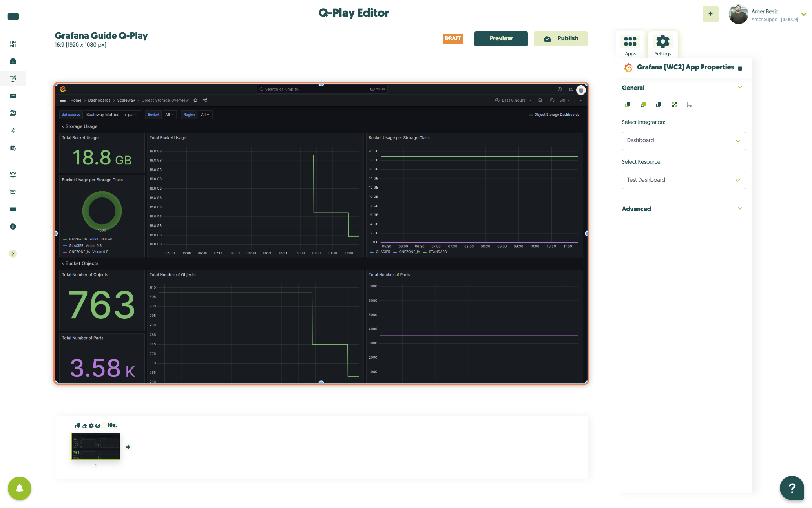Click the duplicate layer icon in General
Image resolution: width=812 pixels, height=508 pixels.
[659, 104]
